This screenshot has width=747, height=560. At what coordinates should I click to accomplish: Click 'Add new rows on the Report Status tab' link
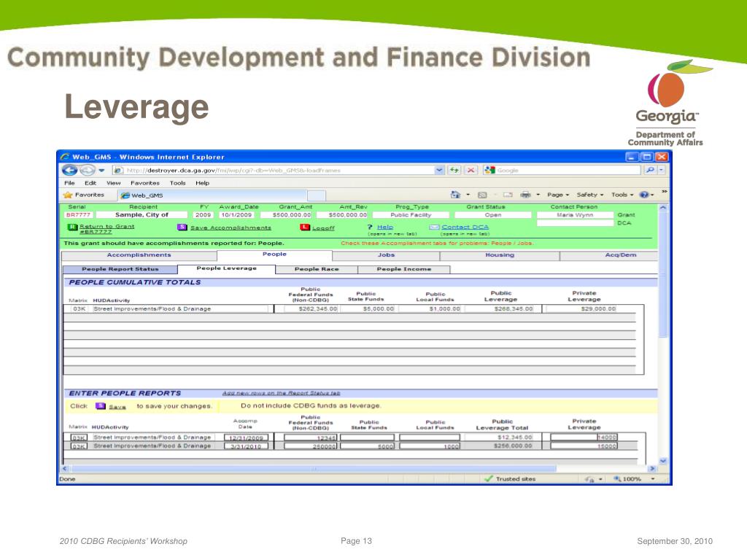(x=281, y=393)
